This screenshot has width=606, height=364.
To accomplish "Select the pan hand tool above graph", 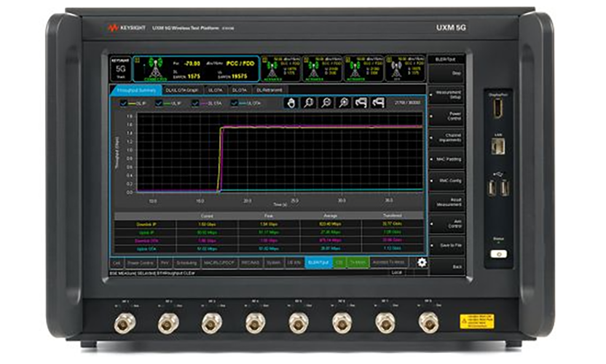I will [x=291, y=103].
